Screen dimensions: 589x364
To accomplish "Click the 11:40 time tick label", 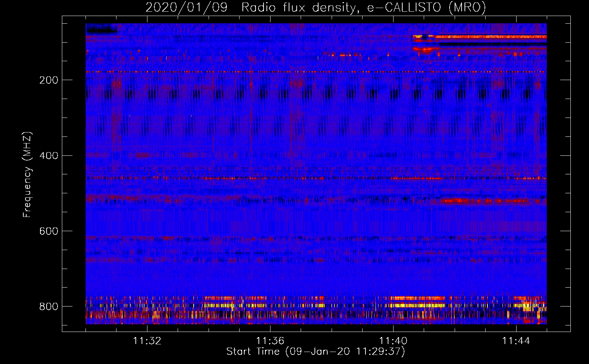I will click(393, 341).
